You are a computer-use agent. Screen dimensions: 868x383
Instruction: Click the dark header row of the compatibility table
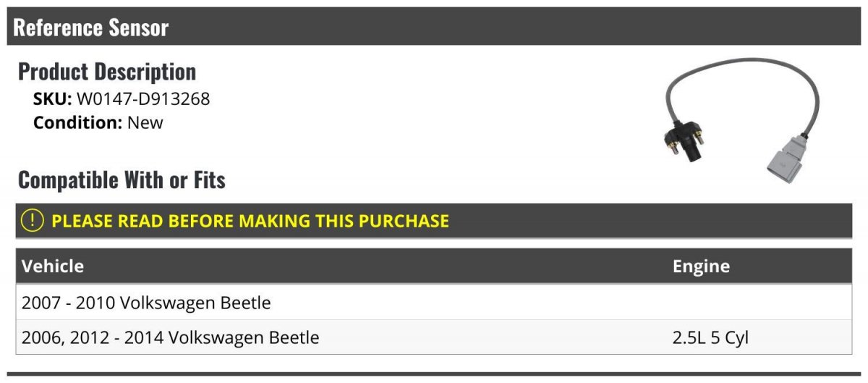434,266
